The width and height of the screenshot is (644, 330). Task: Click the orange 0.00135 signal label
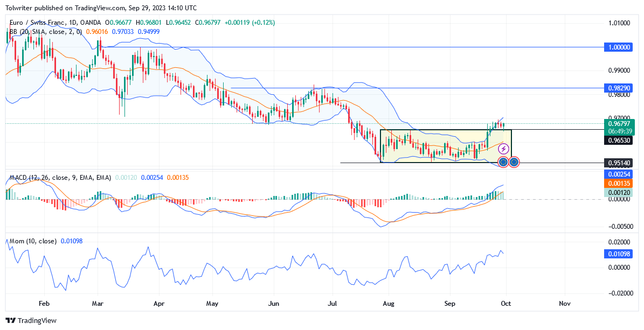click(619, 183)
